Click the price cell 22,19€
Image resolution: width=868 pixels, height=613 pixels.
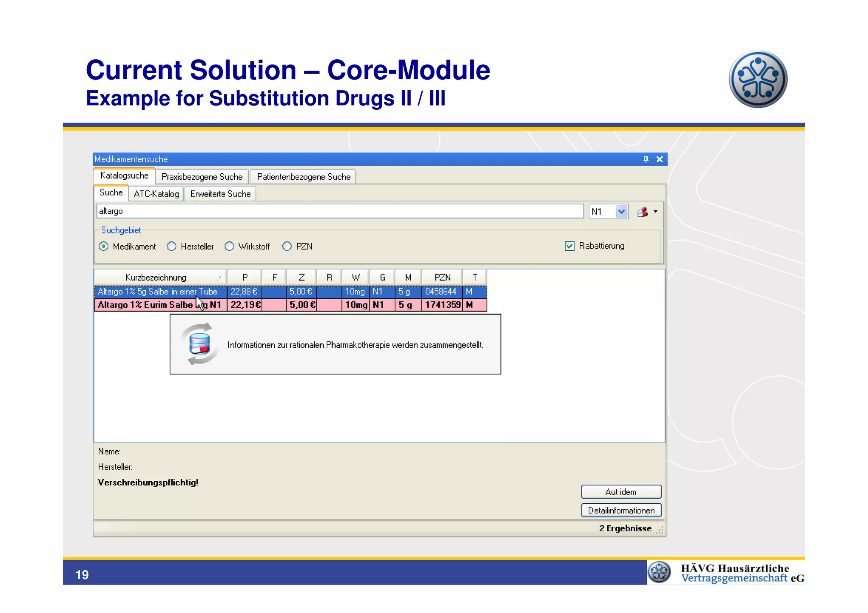(x=245, y=305)
